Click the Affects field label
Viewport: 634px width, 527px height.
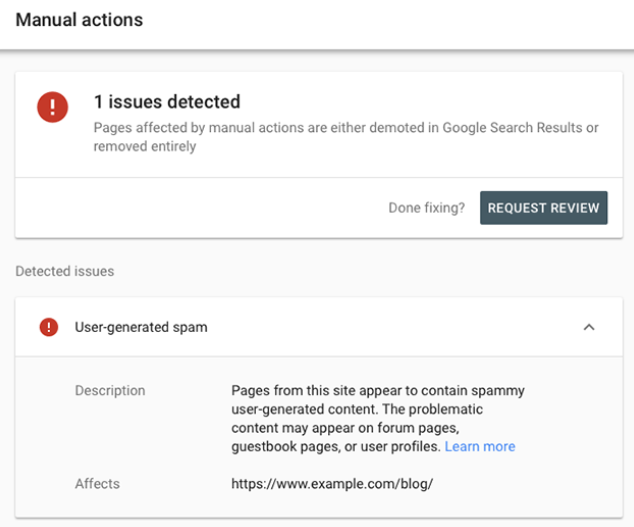click(97, 484)
